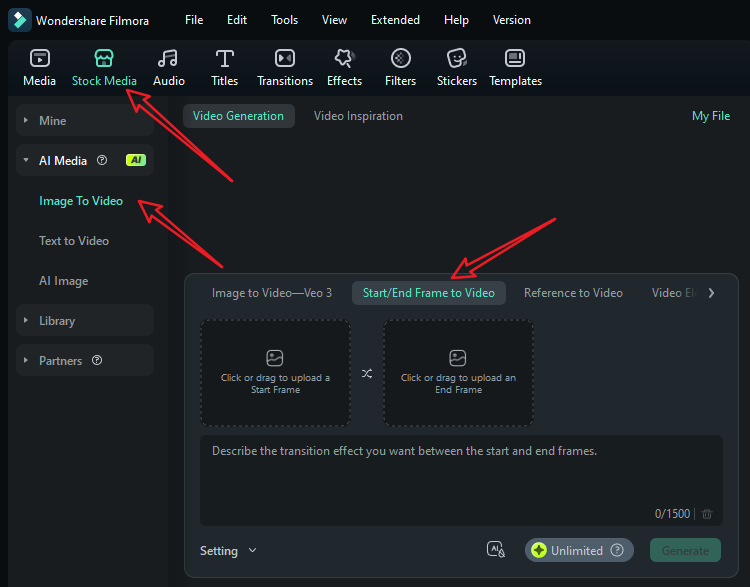
Task: Open the Audio library icon
Action: pyautogui.click(x=168, y=58)
